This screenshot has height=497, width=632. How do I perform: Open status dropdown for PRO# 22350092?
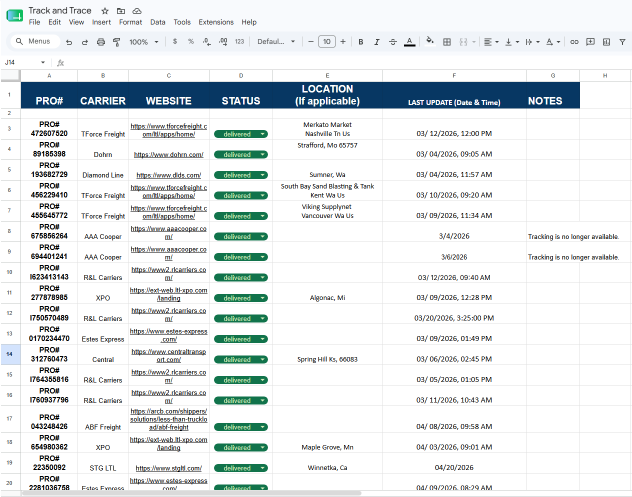pos(263,468)
